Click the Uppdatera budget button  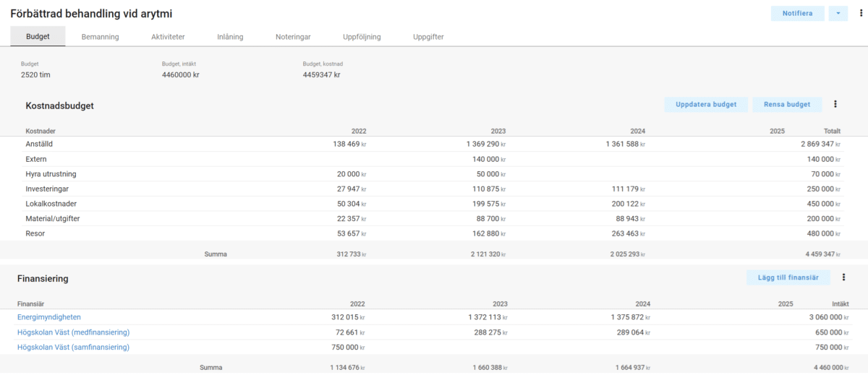click(705, 105)
